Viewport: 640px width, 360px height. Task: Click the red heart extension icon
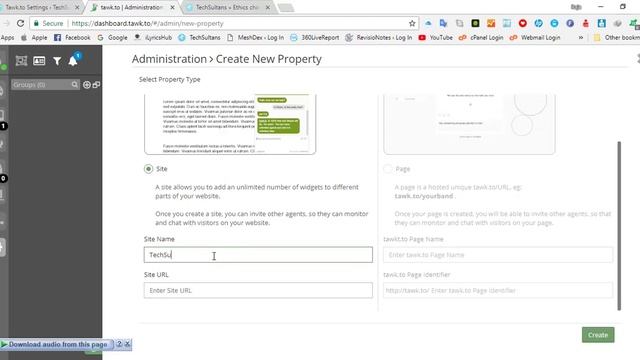coord(522,23)
